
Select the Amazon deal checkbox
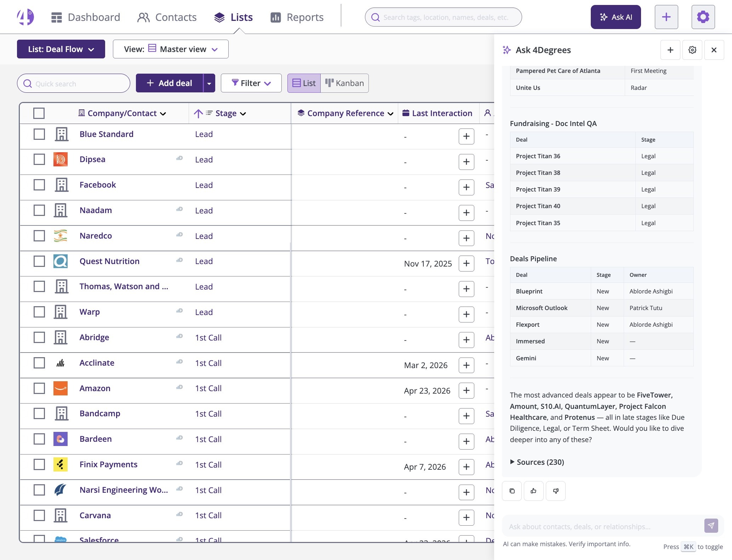[39, 388]
